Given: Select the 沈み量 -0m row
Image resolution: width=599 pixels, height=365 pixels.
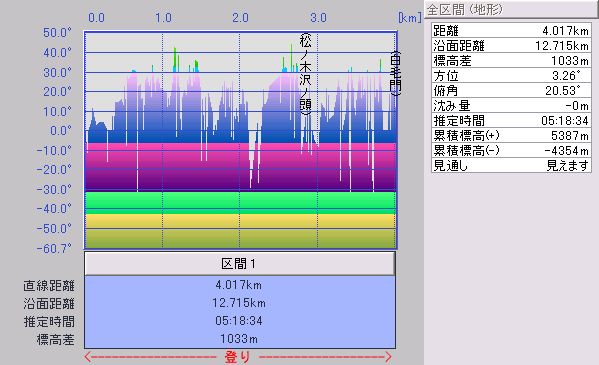Looking at the screenshot, I should [x=511, y=105].
